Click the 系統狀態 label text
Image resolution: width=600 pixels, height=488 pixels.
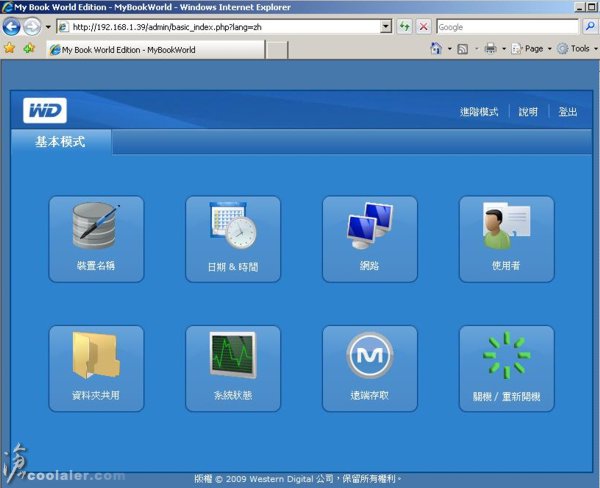tap(233, 395)
